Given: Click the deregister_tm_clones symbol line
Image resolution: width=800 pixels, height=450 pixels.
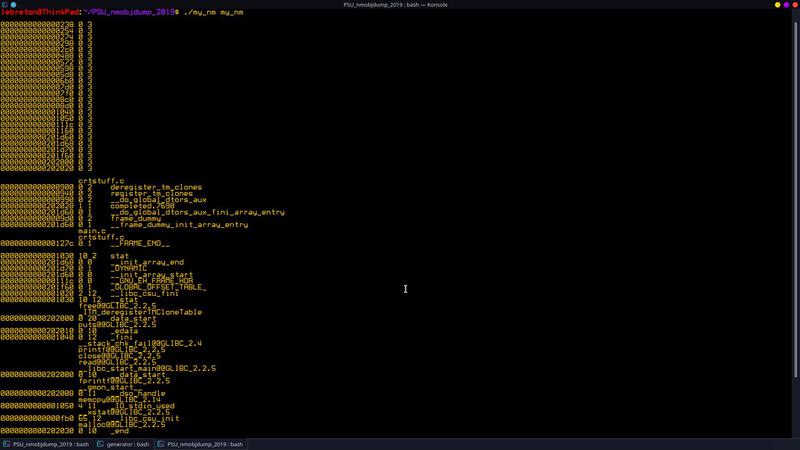Looking at the screenshot, I should (x=155, y=187).
